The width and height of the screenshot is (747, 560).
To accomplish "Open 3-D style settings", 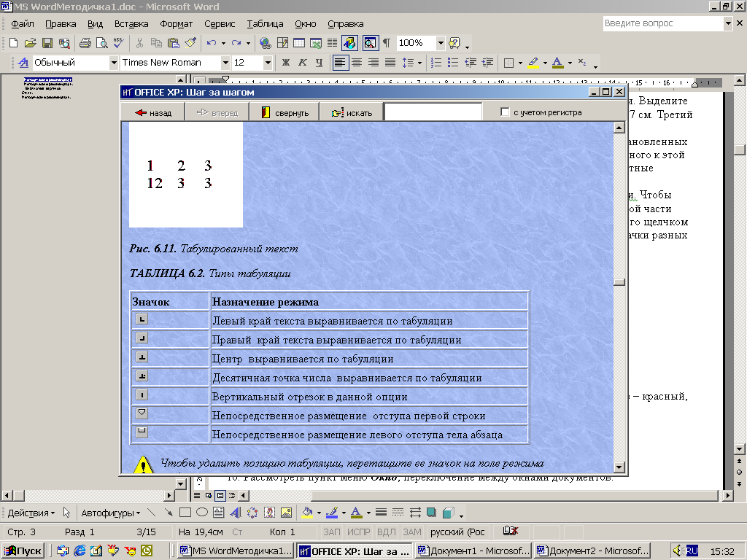I will [x=449, y=513].
